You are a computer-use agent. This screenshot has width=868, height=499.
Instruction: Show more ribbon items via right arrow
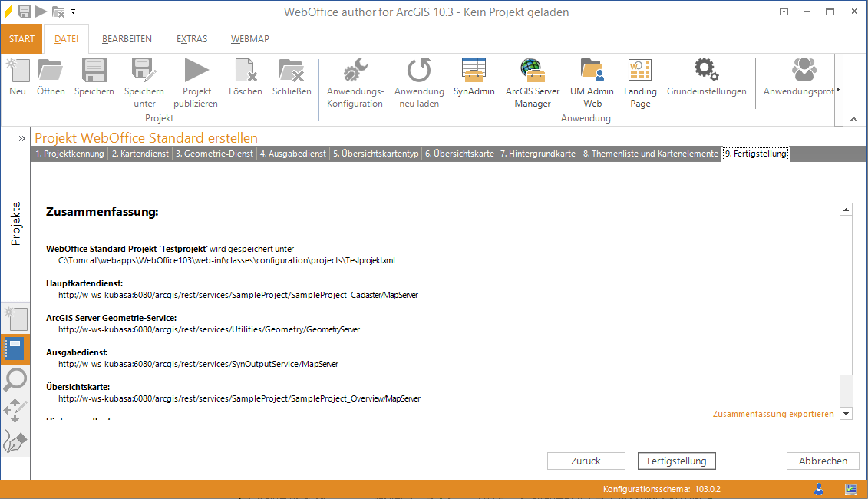tap(838, 89)
